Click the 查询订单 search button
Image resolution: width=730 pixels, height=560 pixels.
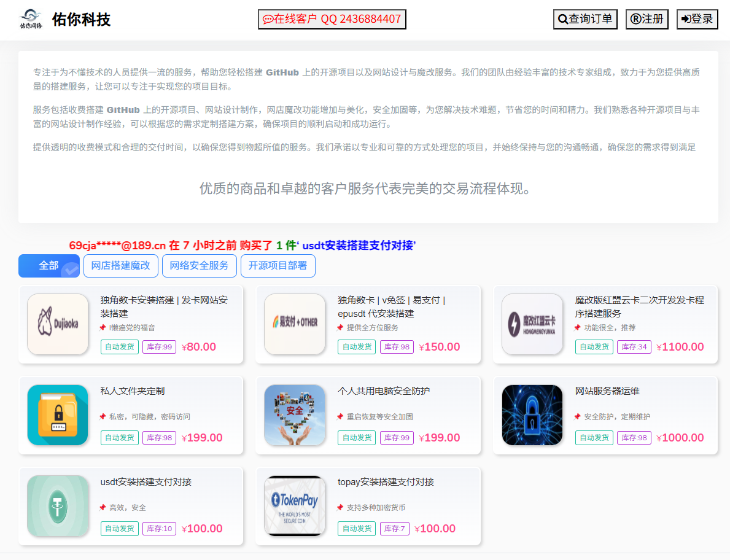point(585,19)
